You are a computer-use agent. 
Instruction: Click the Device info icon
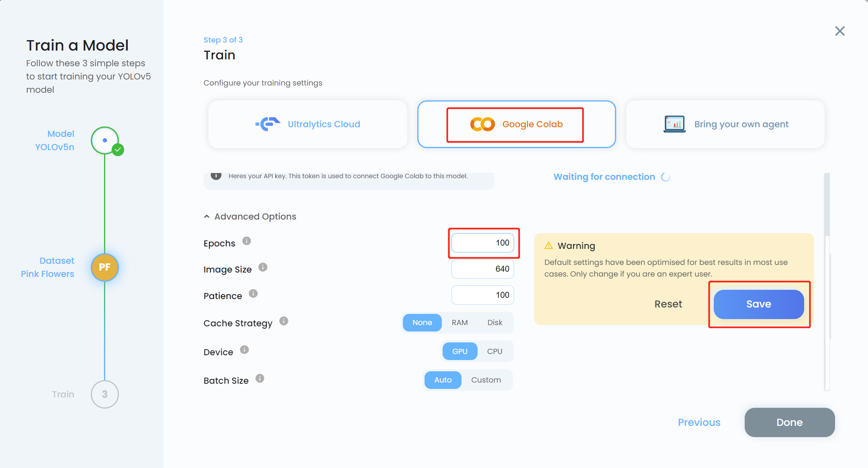click(x=244, y=350)
